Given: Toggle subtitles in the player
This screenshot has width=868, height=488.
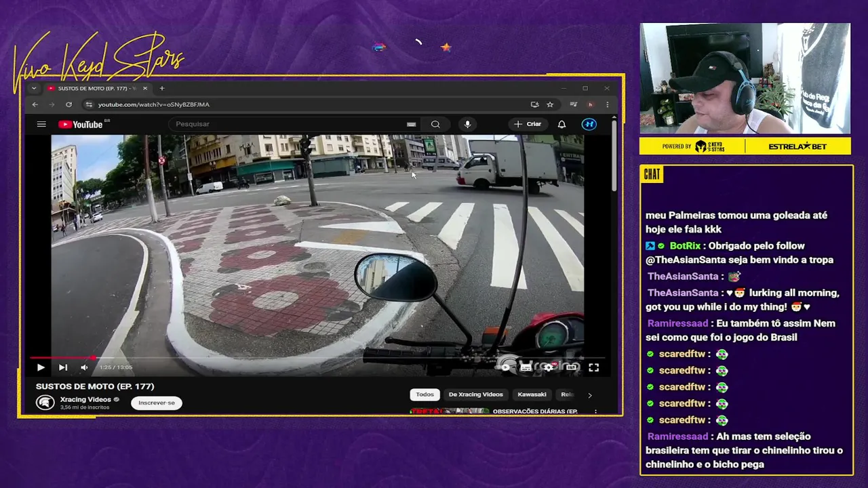Looking at the screenshot, I should 526,367.
